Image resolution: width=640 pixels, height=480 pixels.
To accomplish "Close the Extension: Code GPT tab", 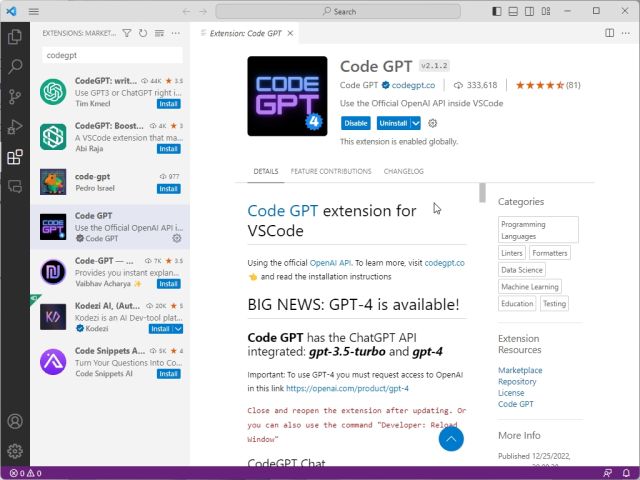I will point(290,33).
